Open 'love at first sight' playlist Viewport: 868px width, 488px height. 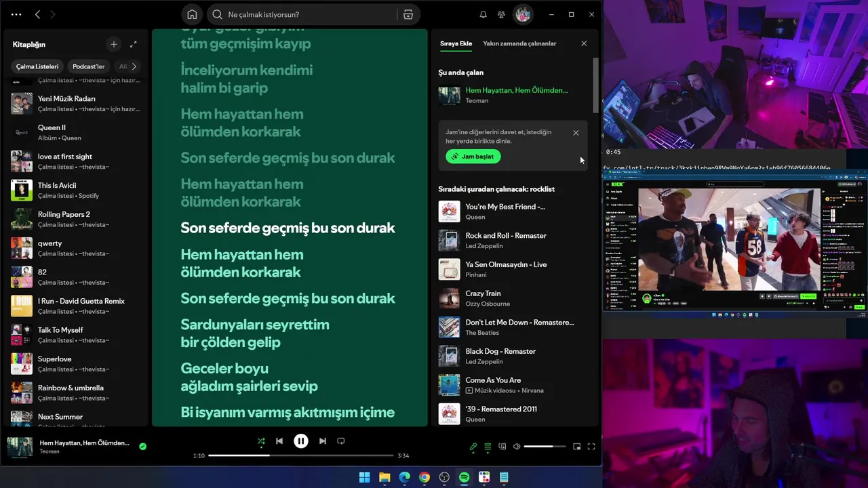[x=75, y=161]
